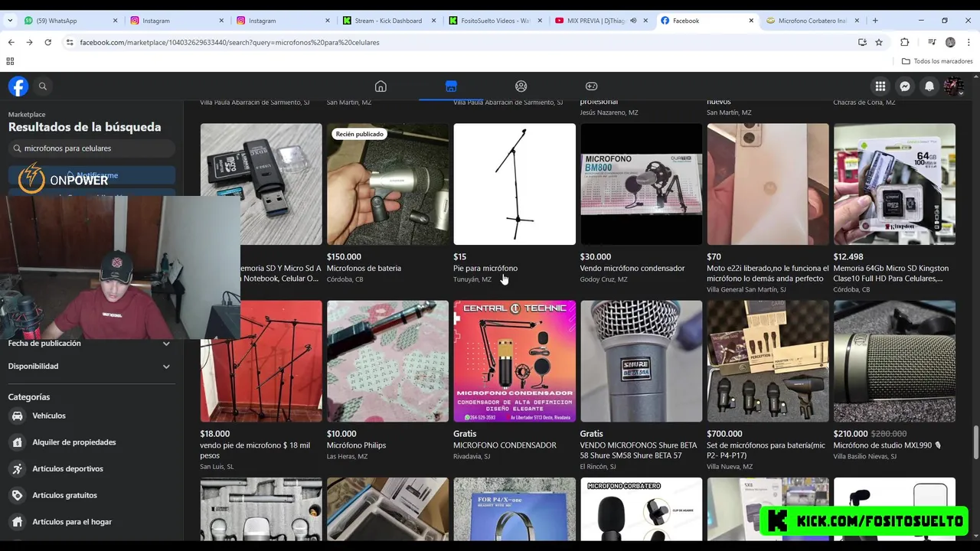Click the Artículos gratuitos icon
This screenshot has width=980, height=551.
click(x=18, y=495)
